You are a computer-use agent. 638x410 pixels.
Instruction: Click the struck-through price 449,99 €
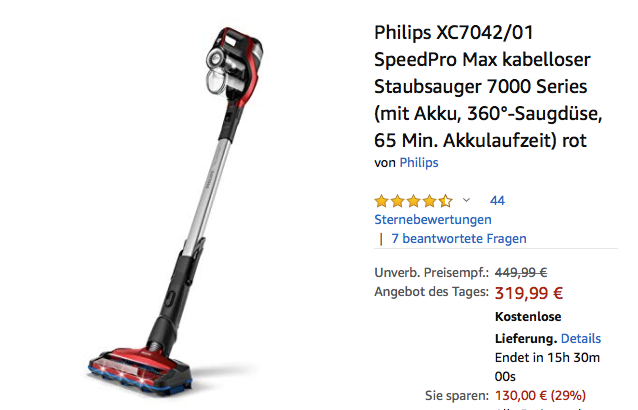(x=521, y=273)
